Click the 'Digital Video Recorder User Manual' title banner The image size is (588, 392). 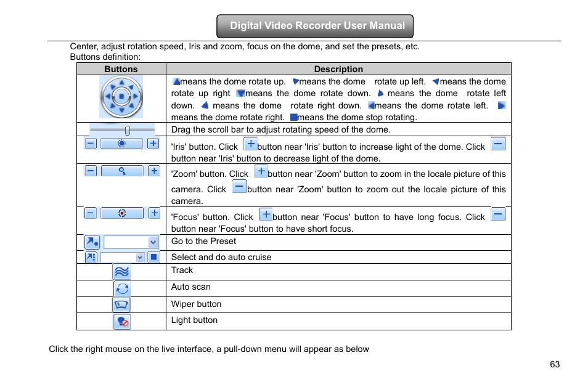point(315,26)
